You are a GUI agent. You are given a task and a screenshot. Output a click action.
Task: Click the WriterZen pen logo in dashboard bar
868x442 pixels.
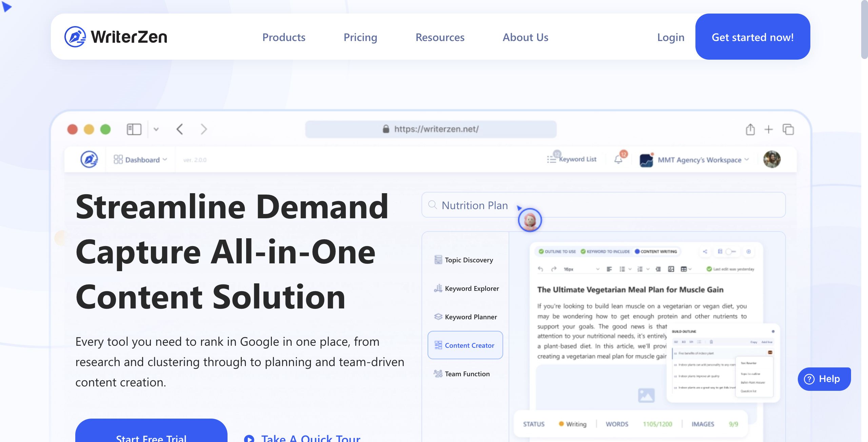point(89,159)
